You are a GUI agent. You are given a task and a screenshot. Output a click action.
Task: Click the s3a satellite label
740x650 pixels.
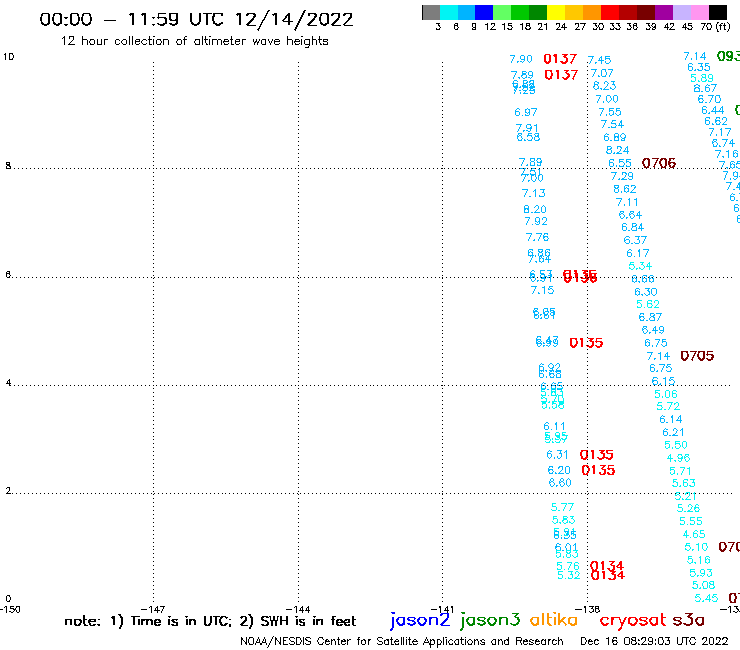coord(688,620)
